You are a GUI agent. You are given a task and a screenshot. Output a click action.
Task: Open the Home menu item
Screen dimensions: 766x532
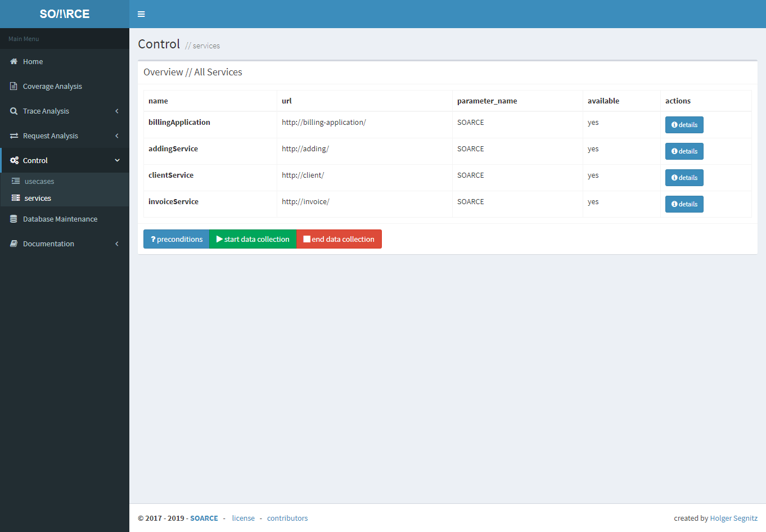[x=65, y=61]
